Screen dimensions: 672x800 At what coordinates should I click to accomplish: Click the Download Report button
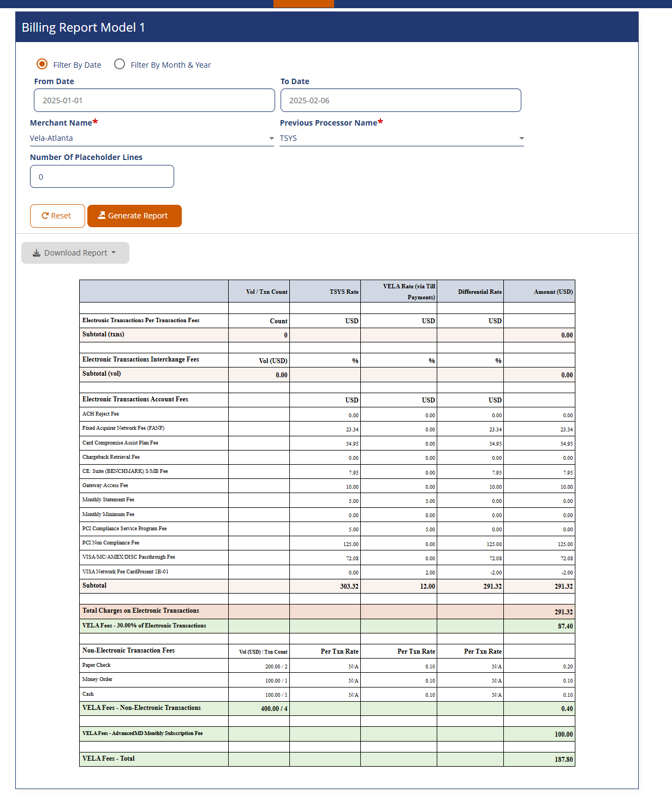[x=75, y=253]
